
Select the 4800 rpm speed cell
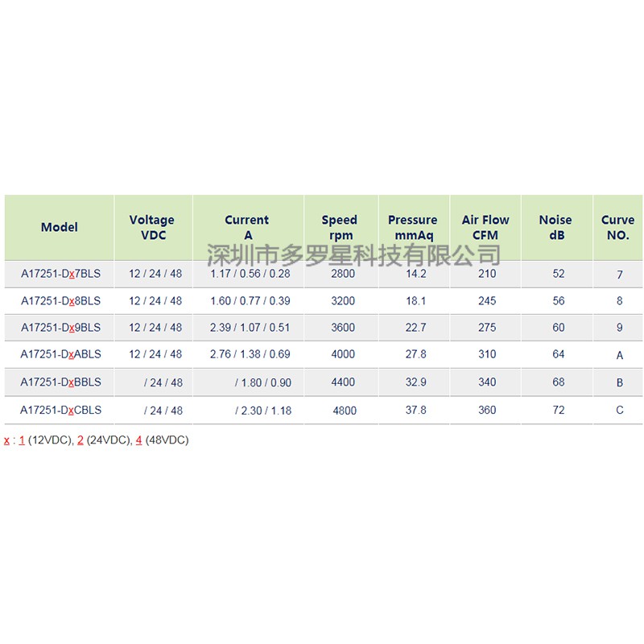(x=345, y=411)
